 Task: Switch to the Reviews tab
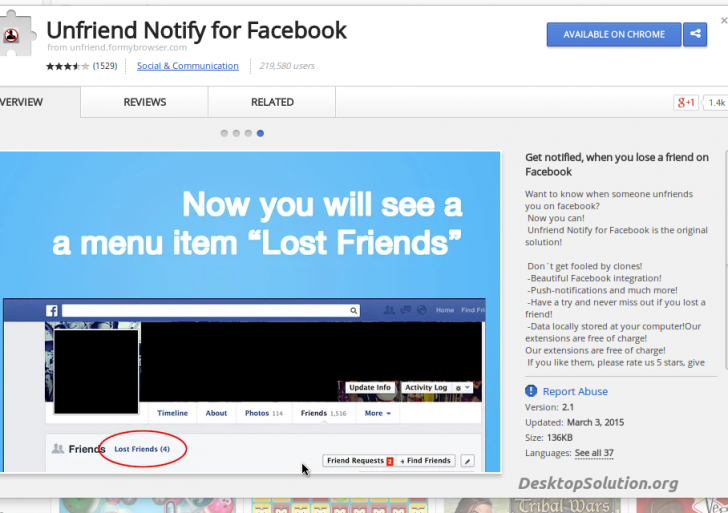click(x=144, y=102)
